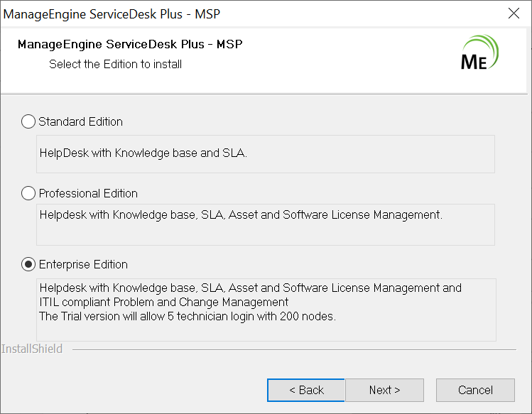Click the "Standard Edition" label text
Screen dimensions: 532x414
coord(80,121)
